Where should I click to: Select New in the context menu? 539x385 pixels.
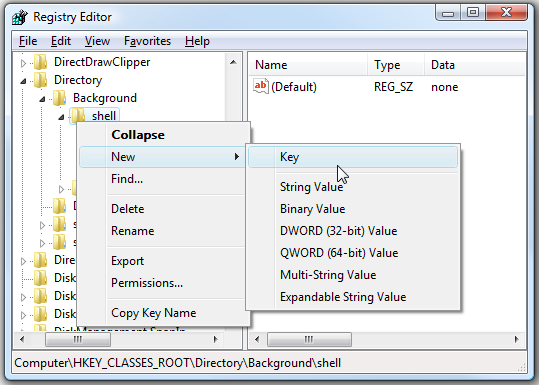coord(162,157)
